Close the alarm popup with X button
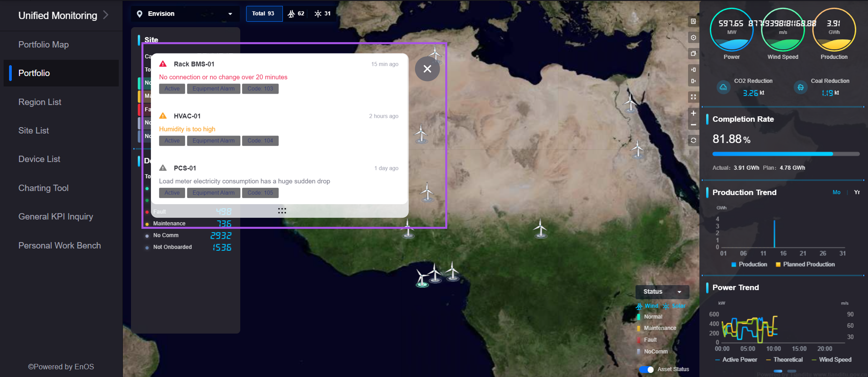 pyautogui.click(x=427, y=69)
